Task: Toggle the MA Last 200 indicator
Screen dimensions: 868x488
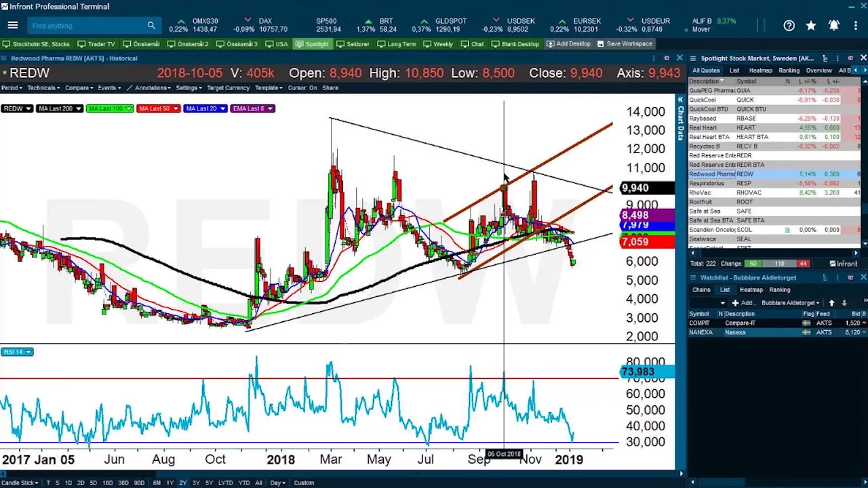Action: click(x=60, y=108)
